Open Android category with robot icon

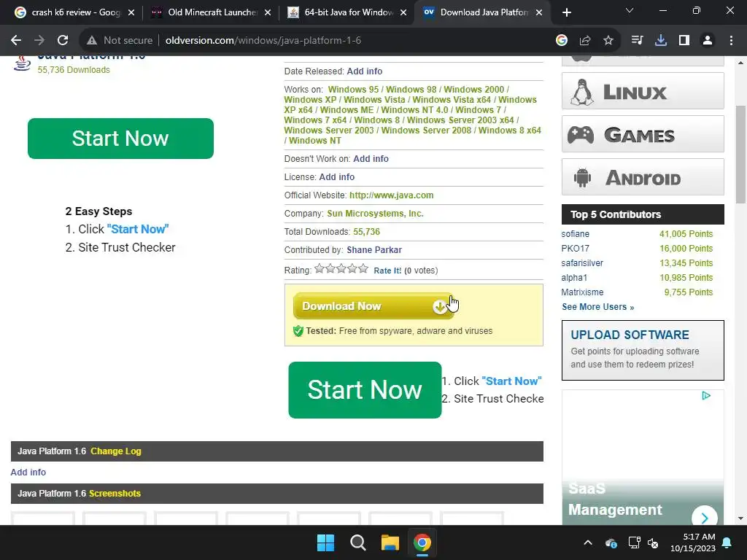coord(643,177)
